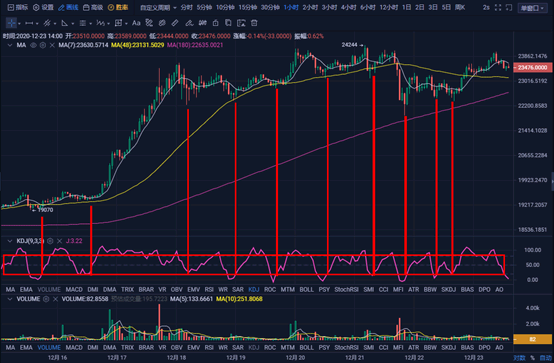Switch to 1日 timeframe
The width and height of the screenshot is (554, 363).
pyautogui.click(x=407, y=7)
